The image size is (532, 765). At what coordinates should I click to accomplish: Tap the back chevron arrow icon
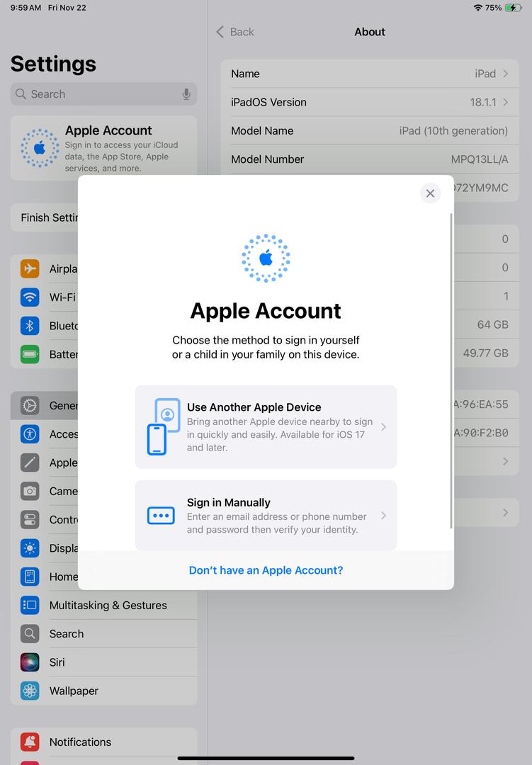coord(220,32)
